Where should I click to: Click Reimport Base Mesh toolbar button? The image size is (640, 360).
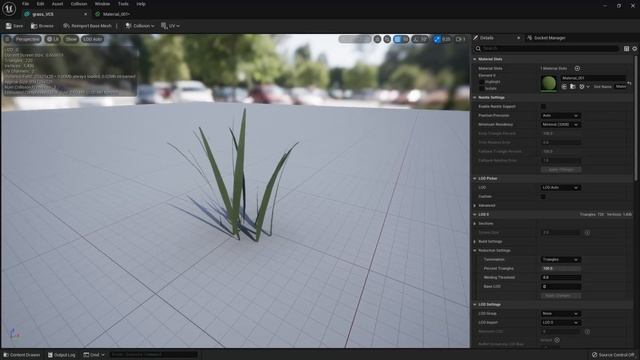pyautogui.click(x=87, y=26)
